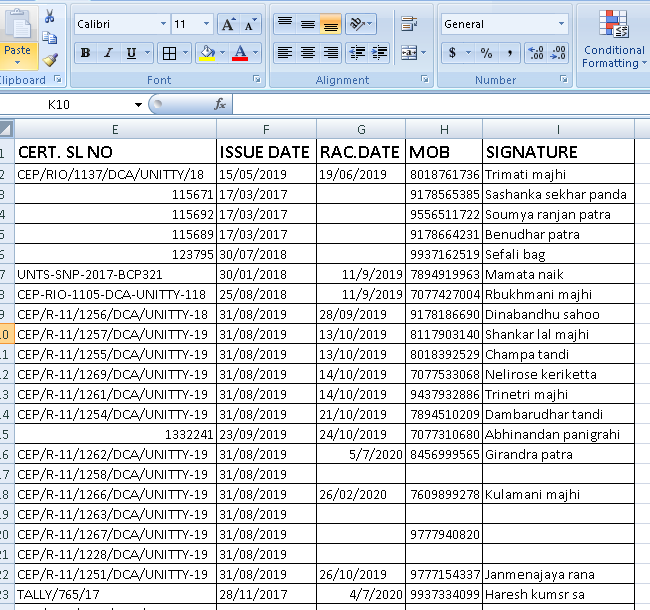Click the Increase Font Size icon
This screenshot has width=650, height=610.
tap(228, 24)
